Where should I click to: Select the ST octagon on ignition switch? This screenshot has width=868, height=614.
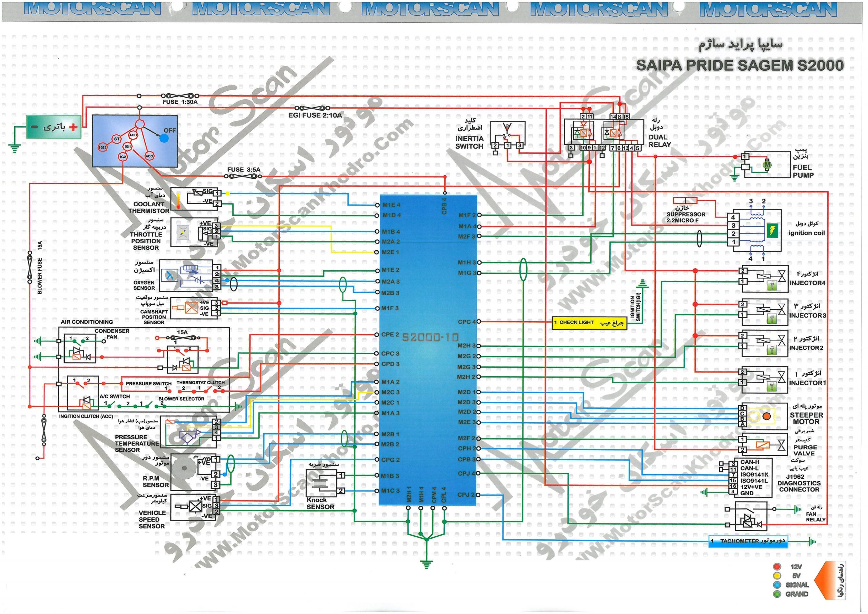[117, 139]
